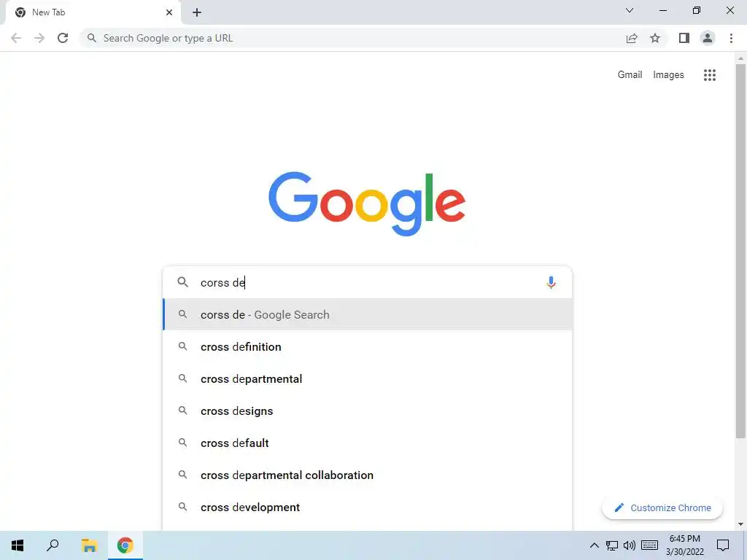Toggle the Chrome side panel
The width and height of the screenshot is (747, 560).
pos(684,38)
